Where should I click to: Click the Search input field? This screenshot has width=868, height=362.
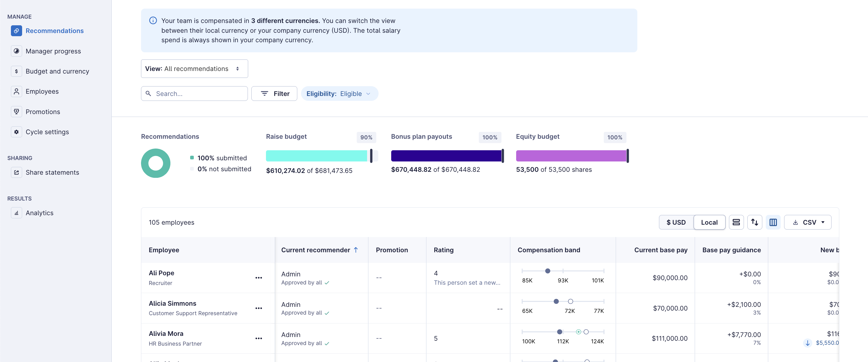coord(199,94)
